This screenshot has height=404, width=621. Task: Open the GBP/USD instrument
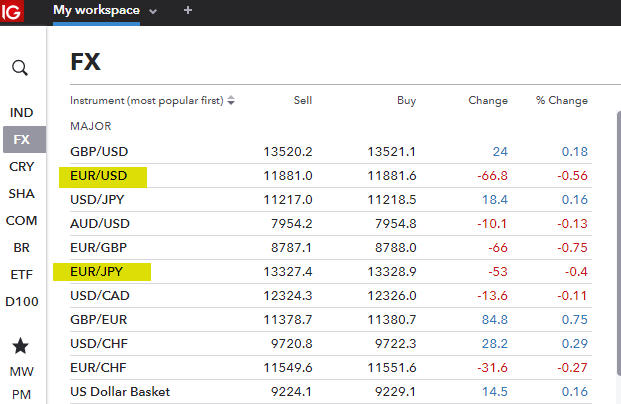pos(99,152)
